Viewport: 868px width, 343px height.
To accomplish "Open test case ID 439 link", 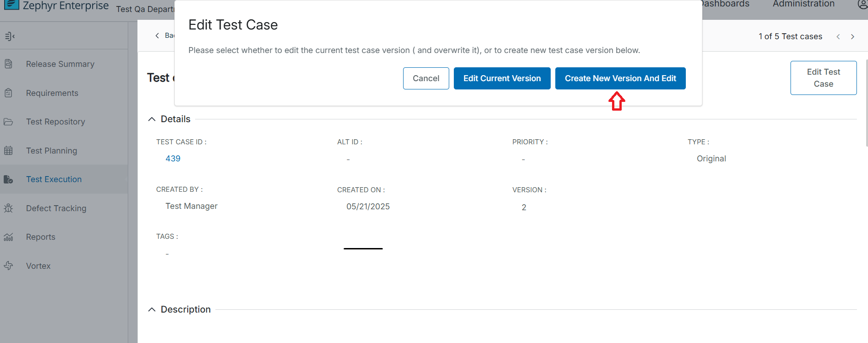I will pos(173,159).
